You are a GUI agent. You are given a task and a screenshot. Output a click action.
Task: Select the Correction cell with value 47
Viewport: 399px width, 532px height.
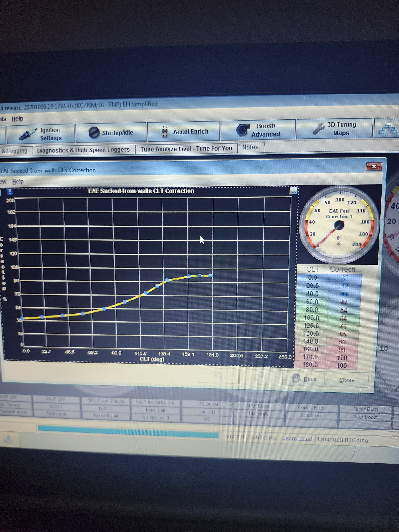(x=344, y=302)
